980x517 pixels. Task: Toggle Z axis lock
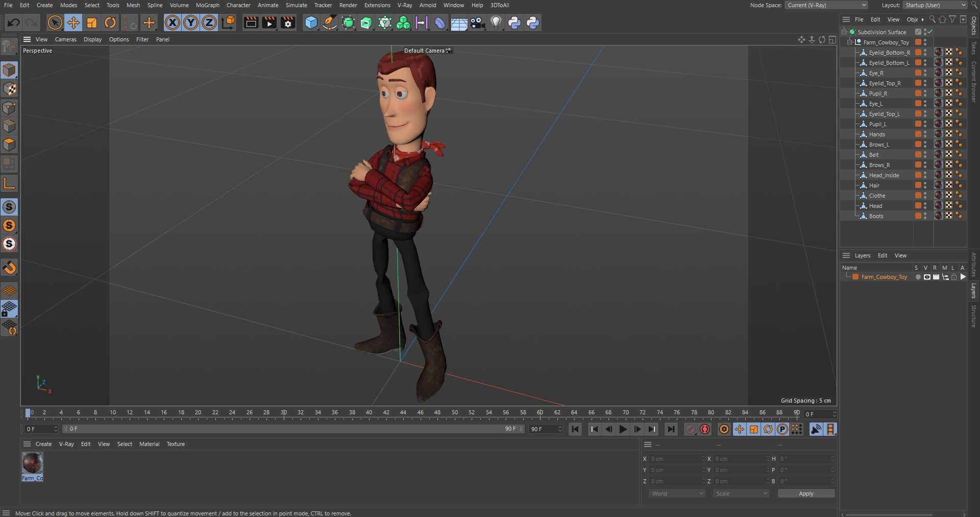pyautogui.click(x=209, y=22)
